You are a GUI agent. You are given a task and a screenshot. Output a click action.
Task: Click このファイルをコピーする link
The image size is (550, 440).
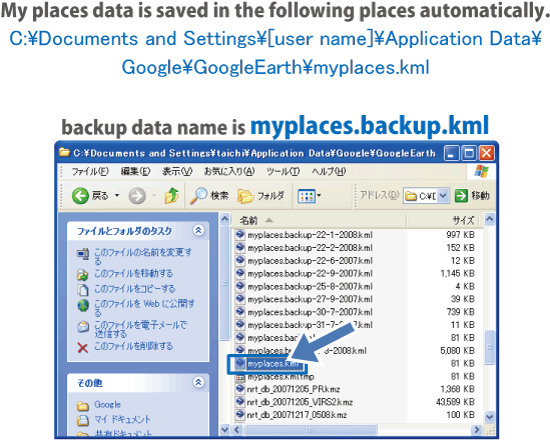(x=135, y=289)
